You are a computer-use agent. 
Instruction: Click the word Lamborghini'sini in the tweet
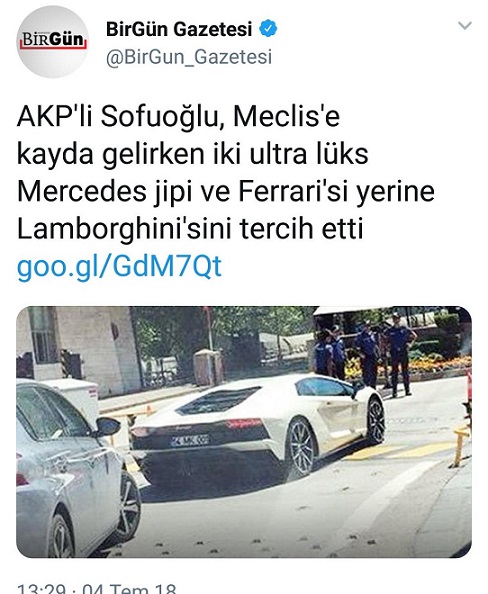(x=125, y=229)
